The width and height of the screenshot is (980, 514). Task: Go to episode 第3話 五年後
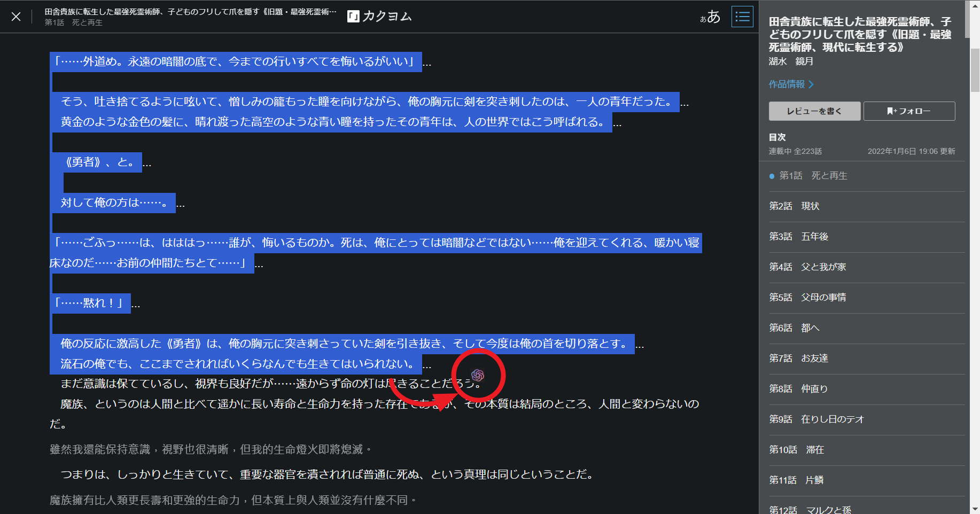click(x=798, y=237)
